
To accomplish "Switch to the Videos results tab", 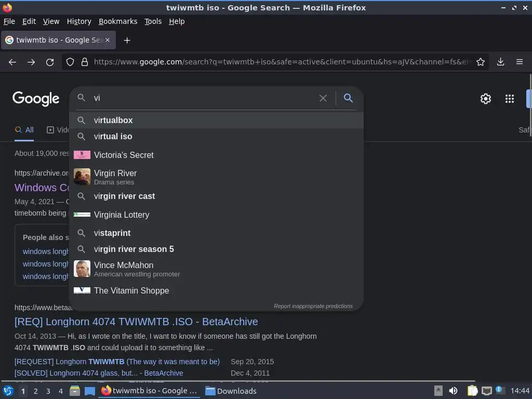I will [58, 130].
